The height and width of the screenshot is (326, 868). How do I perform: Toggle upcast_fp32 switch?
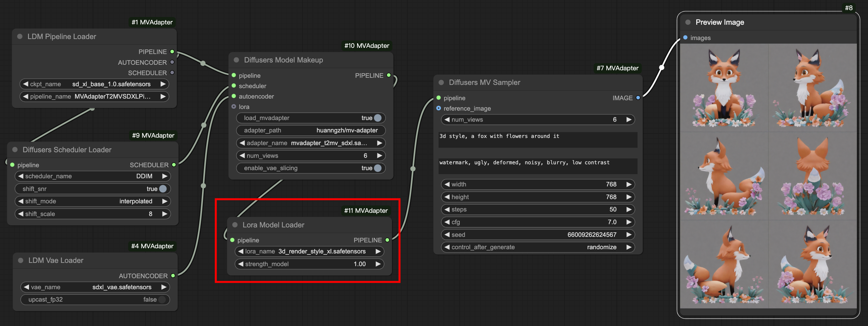[x=162, y=300]
